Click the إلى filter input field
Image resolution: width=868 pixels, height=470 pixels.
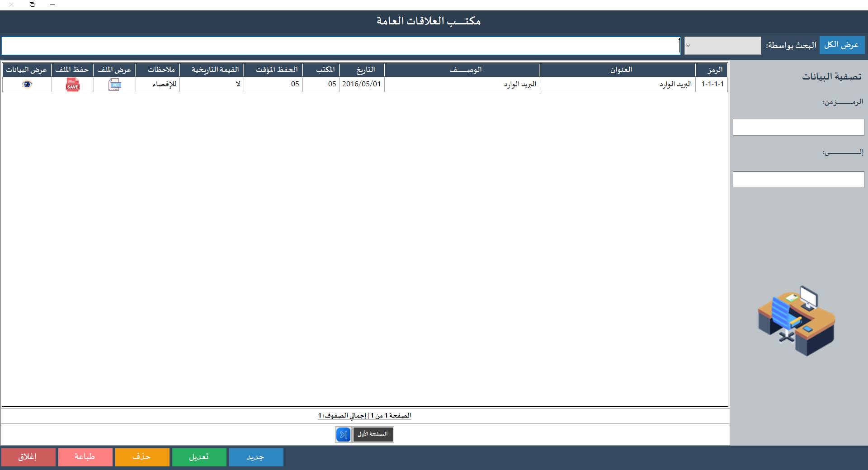pyautogui.click(x=798, y=179)
